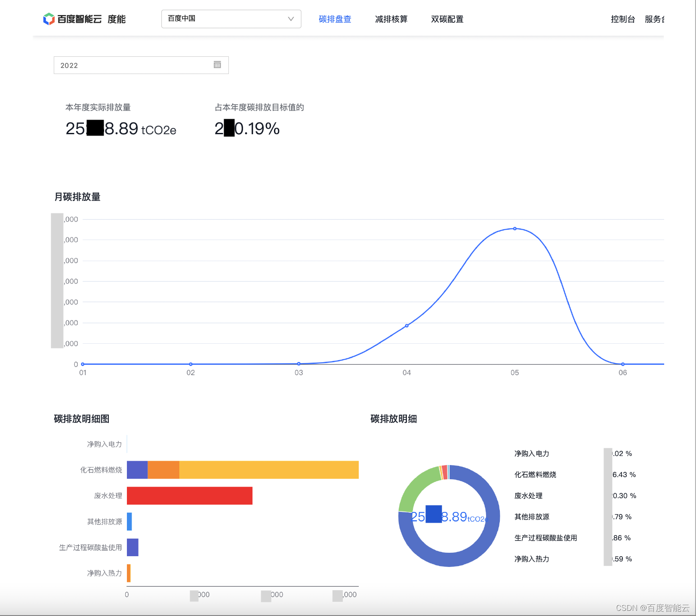Switch to the 减排核算 tab
Image resolution: width=696 pixels, height=616 pixels.
pos(391,19)
